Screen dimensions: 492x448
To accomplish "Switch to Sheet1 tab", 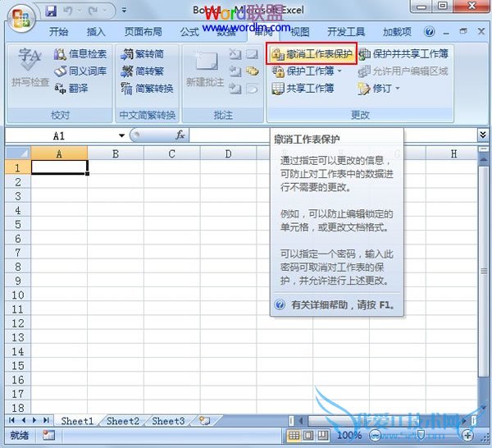I will tap(77, 421).
